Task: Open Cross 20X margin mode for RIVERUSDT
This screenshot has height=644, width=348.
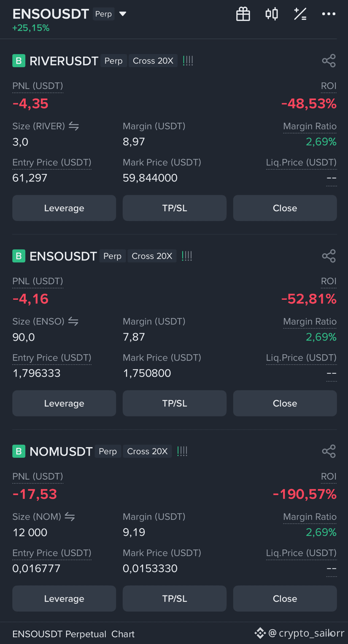Action: click(x=153, y=61)
